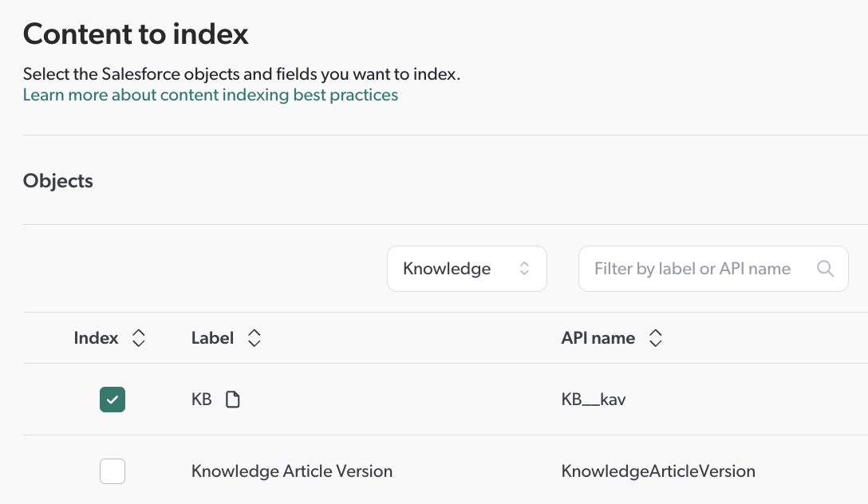Open the content indexing best practices link
The height and width of the screenshot is (504, 868).
[x=210, y=95]
